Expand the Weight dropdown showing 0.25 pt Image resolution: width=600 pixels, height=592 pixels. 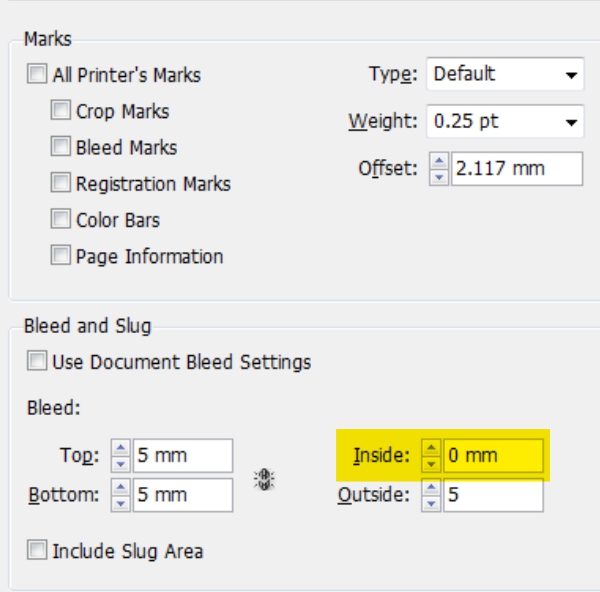pos(505,122)
